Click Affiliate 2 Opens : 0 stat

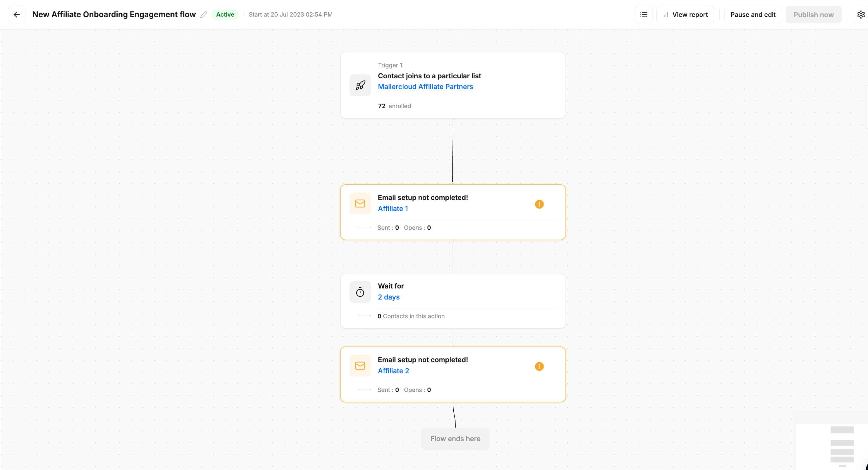pos(417,390)
